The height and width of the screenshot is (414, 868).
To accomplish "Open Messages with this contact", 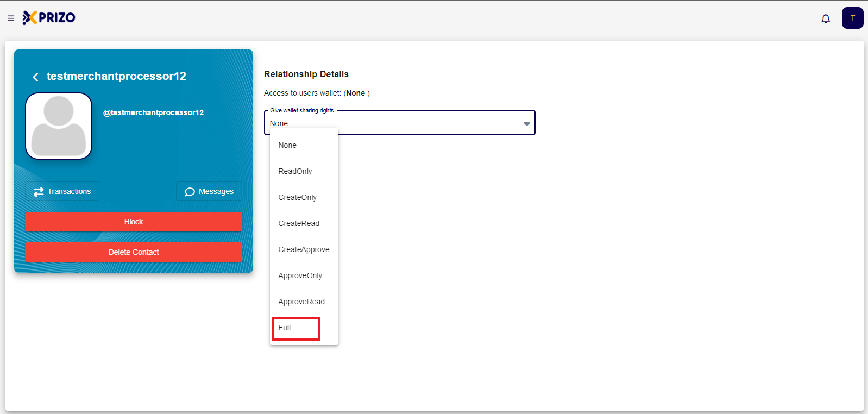I will pos(209,191).
